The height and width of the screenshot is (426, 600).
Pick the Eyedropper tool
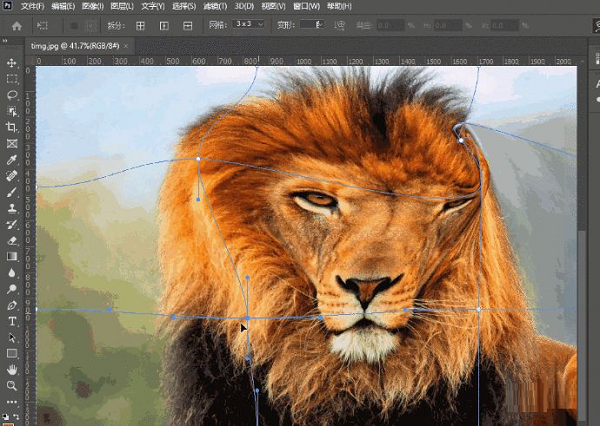click(x=12, y=160)
